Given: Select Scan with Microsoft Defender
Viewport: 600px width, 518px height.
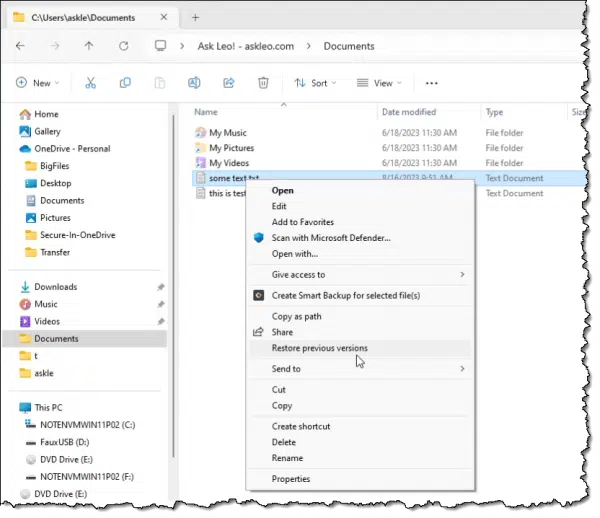Looking at the screenshot, I should click(x=360, y=238).
